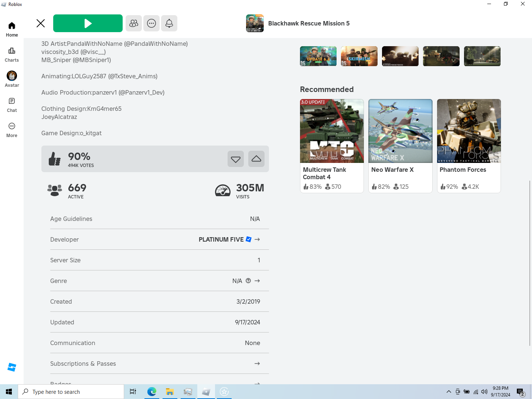This screenshot has height=399, width=532.
Task: Open the volume control in system tray
Action: tap(484, 392)
